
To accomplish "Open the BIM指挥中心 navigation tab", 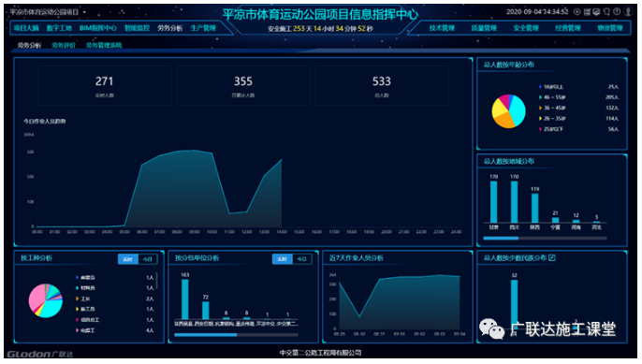I will [x=98, y=28].
